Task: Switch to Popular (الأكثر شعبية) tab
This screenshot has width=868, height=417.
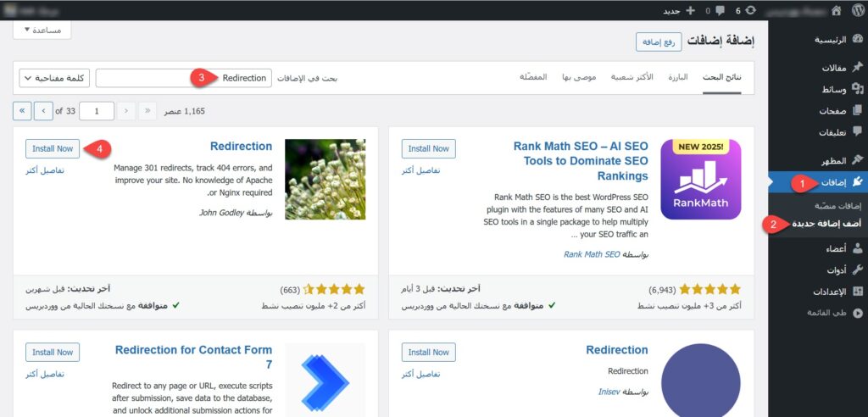Action: pyautogui.click(x=632, y=77)
